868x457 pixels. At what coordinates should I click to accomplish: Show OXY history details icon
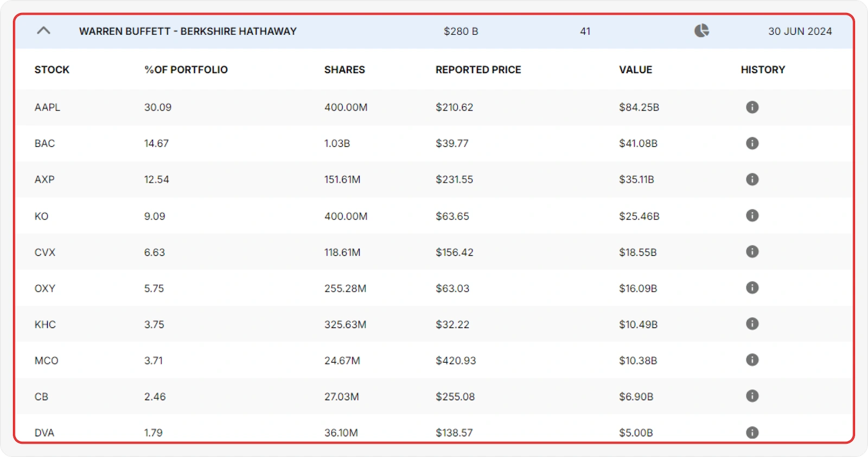[x=752, y=288]
